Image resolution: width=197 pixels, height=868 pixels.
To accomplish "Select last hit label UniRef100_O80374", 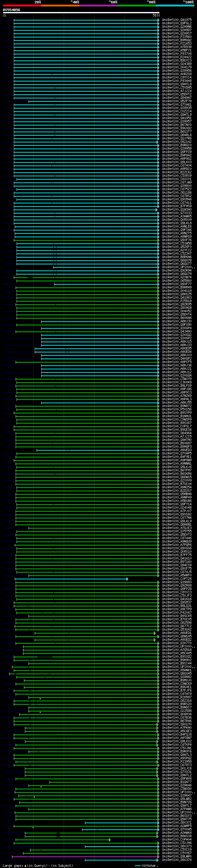I will tap(176, 860).
